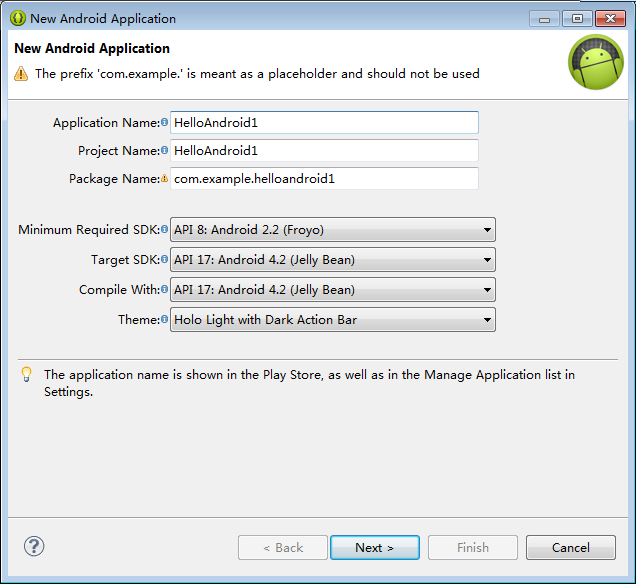
Task: Click the Android robot logo image
Action: tap(596, 62)
